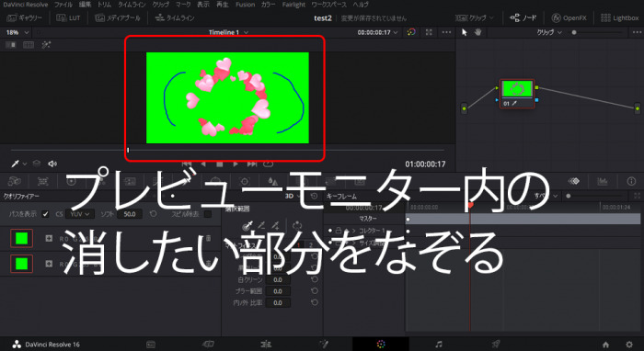Open the Color page icon in bottom bar
This screenshot has width=644, height=351.
pyautogui.click(x=381, y=344)
